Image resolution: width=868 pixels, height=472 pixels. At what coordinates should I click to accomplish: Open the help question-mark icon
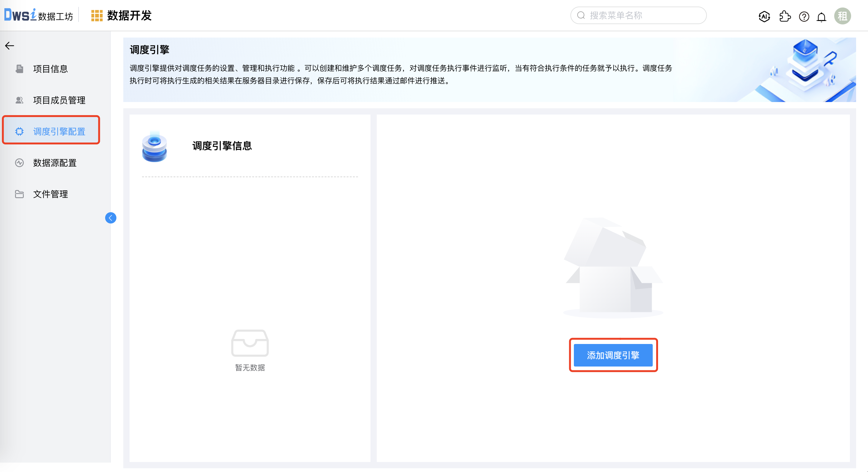pos(804,16)
